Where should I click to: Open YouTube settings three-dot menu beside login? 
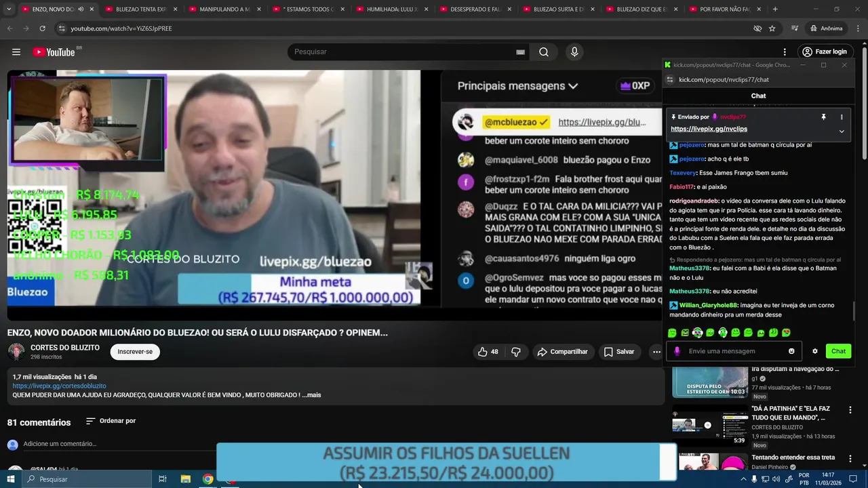[785, 52]
